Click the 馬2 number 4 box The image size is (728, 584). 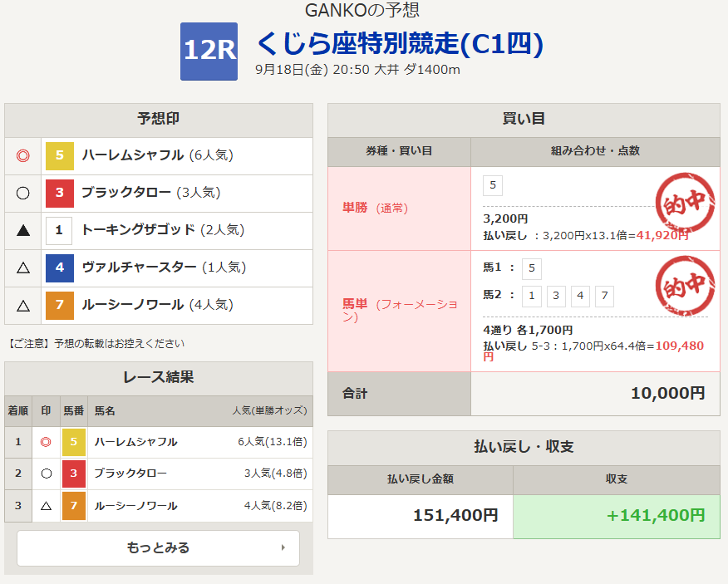580,297
